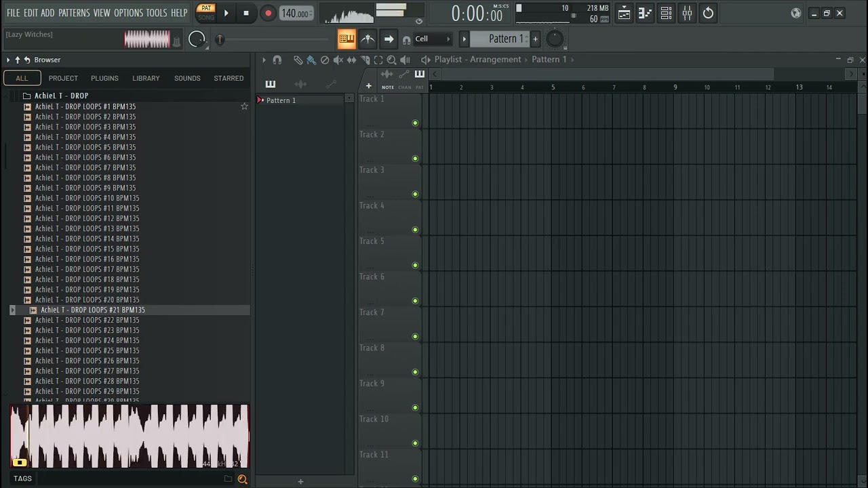Open the Mixer from the toolbar

click(x=687, y=13)
